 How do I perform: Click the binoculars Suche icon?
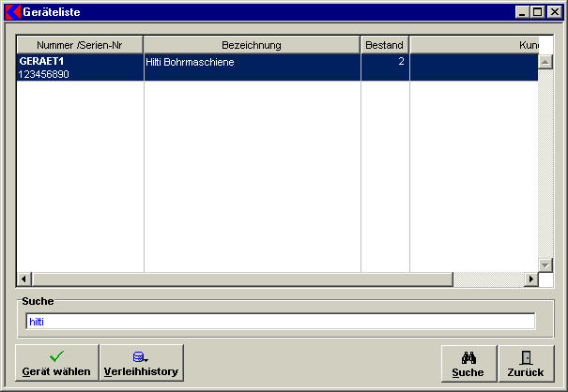(468, 356)
